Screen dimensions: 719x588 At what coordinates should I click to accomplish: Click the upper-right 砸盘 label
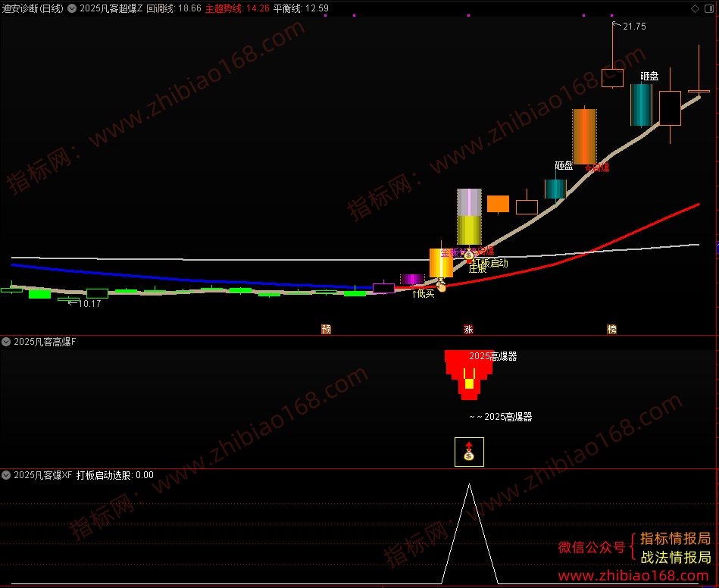point(649,76)
